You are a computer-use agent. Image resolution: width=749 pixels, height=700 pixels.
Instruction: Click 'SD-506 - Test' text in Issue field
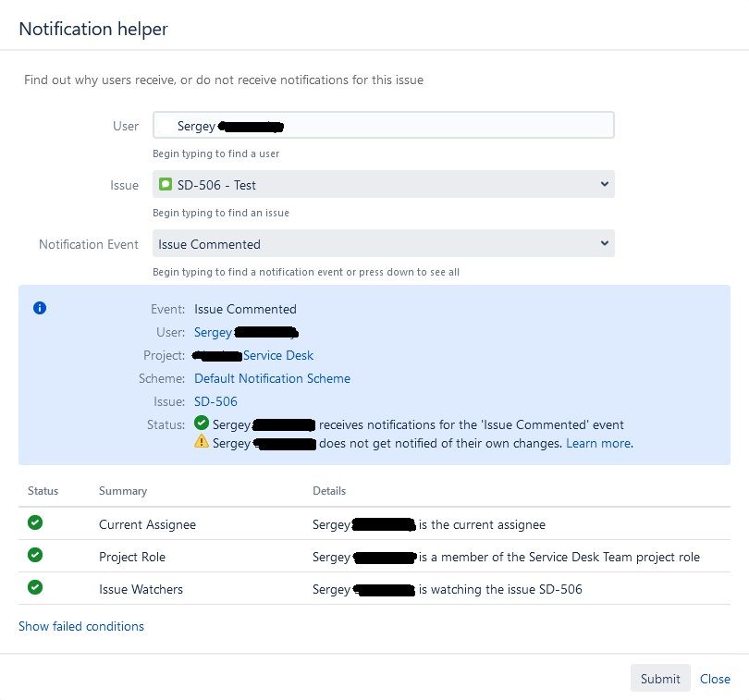[x=216, y=185]
